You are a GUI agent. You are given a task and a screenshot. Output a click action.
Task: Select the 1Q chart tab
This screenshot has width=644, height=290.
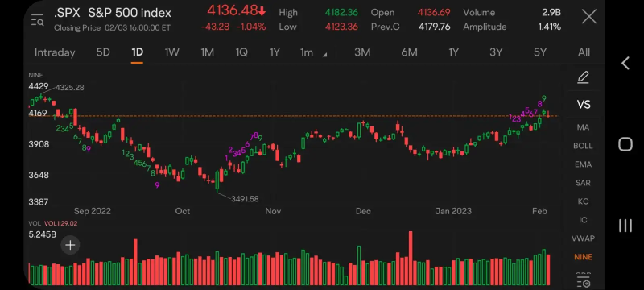[x=242, y=52]
